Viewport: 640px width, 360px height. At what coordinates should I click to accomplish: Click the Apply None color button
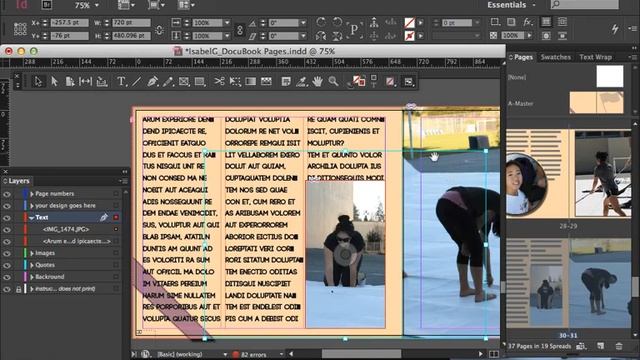(390, 82)
